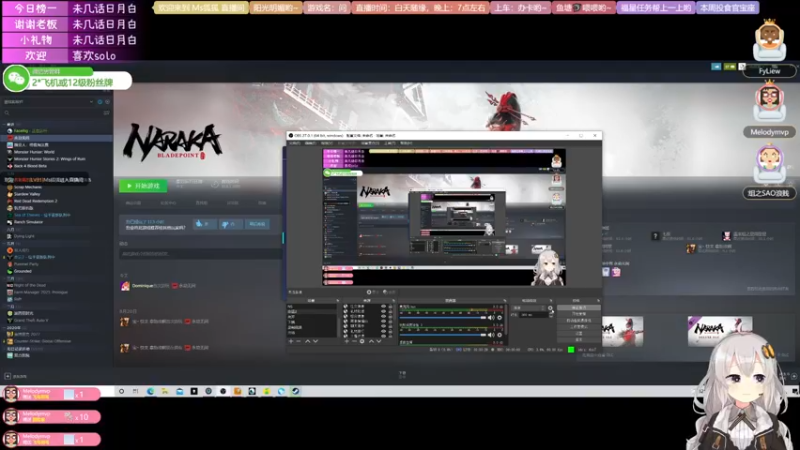Open the View menu in OBS
Viewport: 800px width, 450px height.
click(x=327, y=143)
